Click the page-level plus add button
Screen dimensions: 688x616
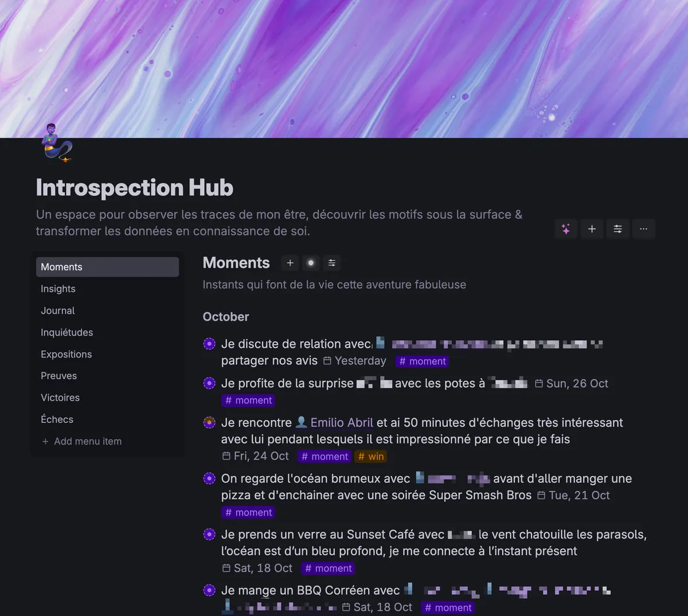point(592,229)
